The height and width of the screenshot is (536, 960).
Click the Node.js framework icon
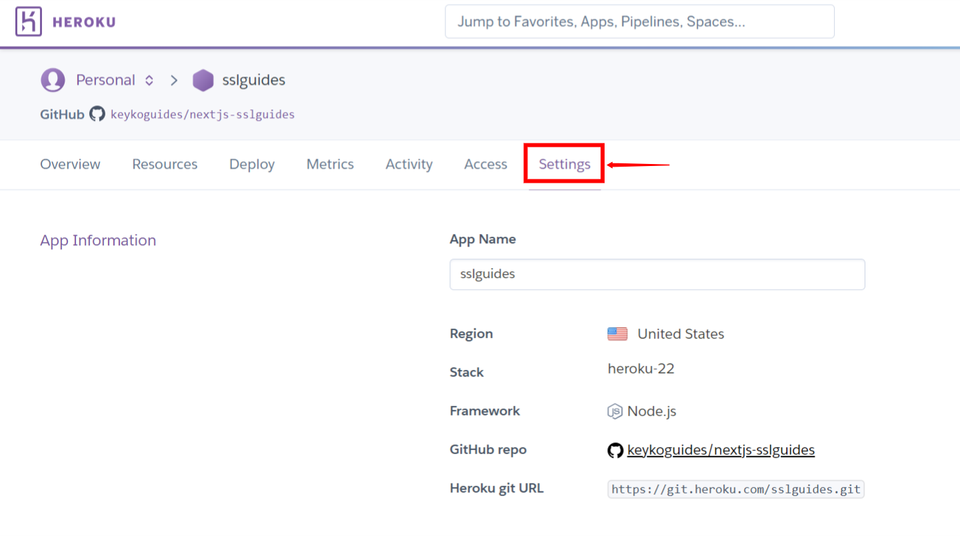tap(615, 411)
